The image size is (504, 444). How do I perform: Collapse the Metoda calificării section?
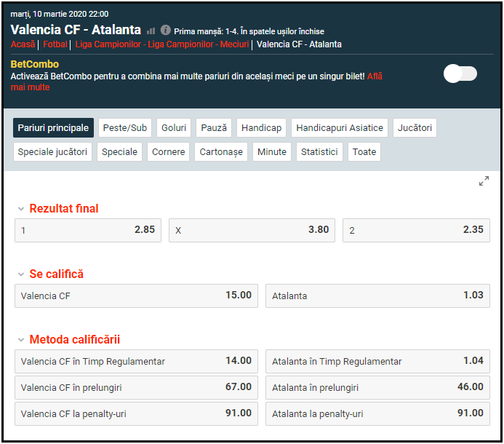coord(21,340)
